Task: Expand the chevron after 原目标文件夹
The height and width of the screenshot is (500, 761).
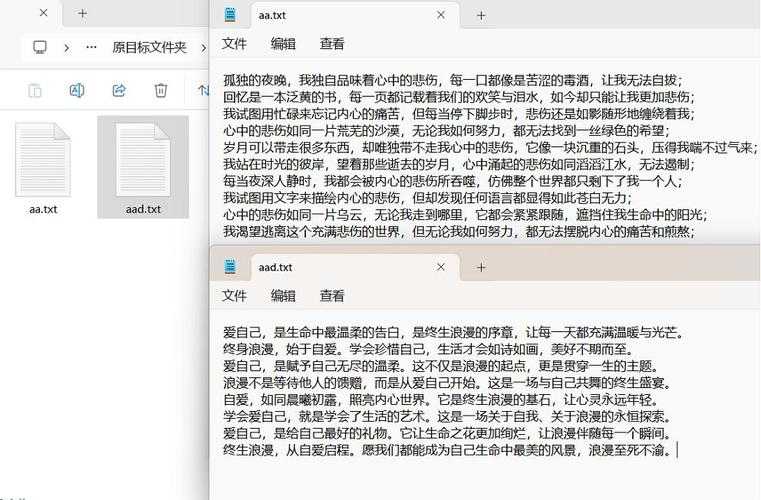Action: (203, 48)
